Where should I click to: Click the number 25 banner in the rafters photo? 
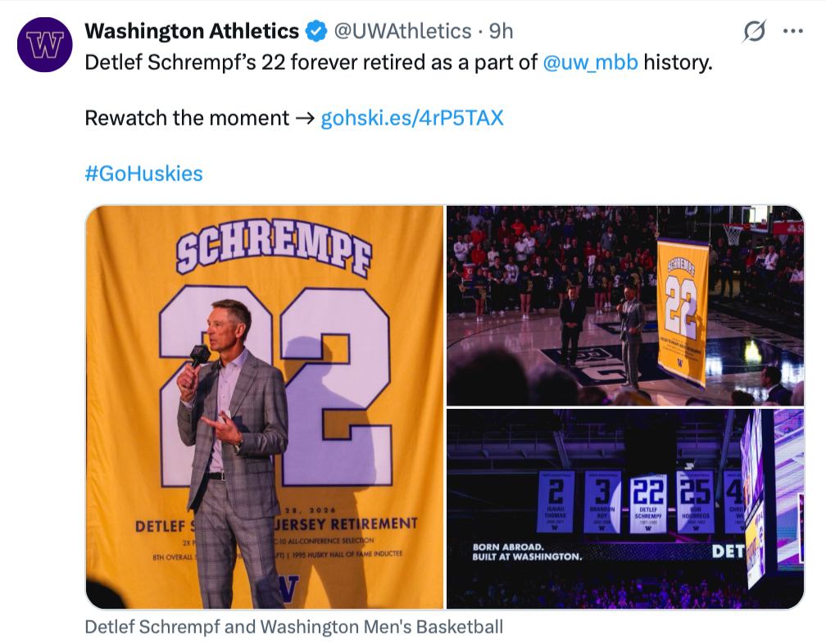point(695,500)
